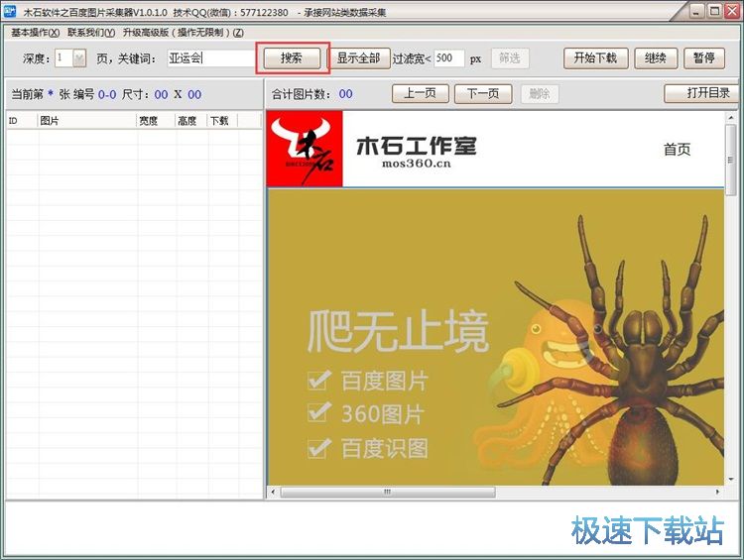Click the 爬无止境 spider banner image

point(495,337)
